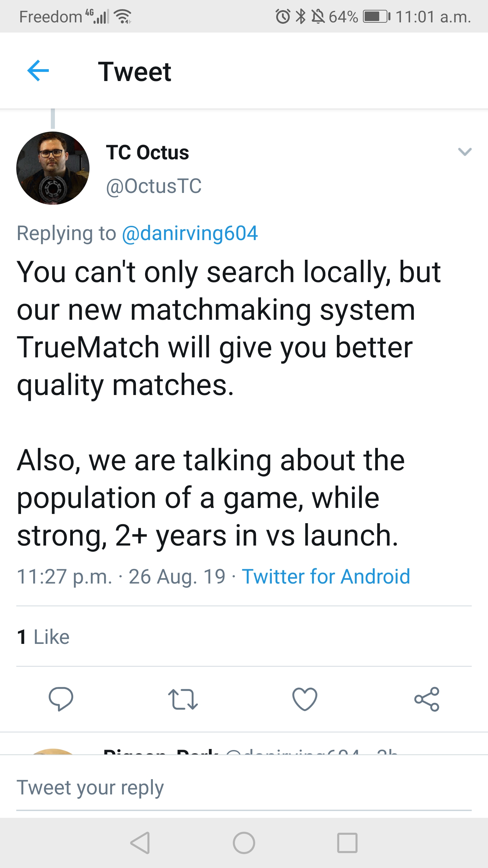The width and height of the screenshot is (488, 868).
Task: Open TC Octus profile picture
Action: (53, 168)
